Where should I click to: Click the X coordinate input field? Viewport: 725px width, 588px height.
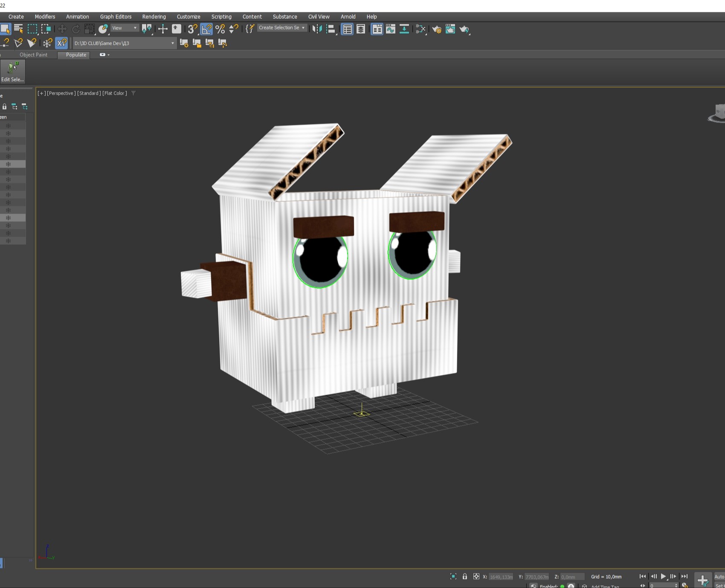[501, 577]
